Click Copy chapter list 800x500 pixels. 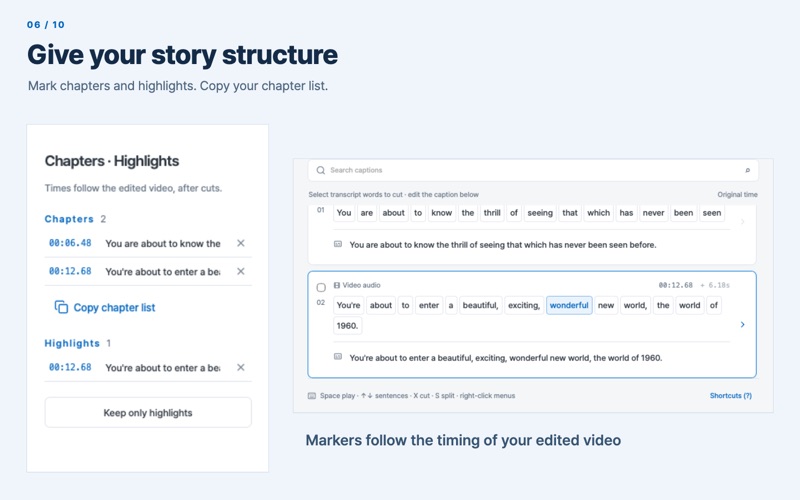(x=105, y=308)
